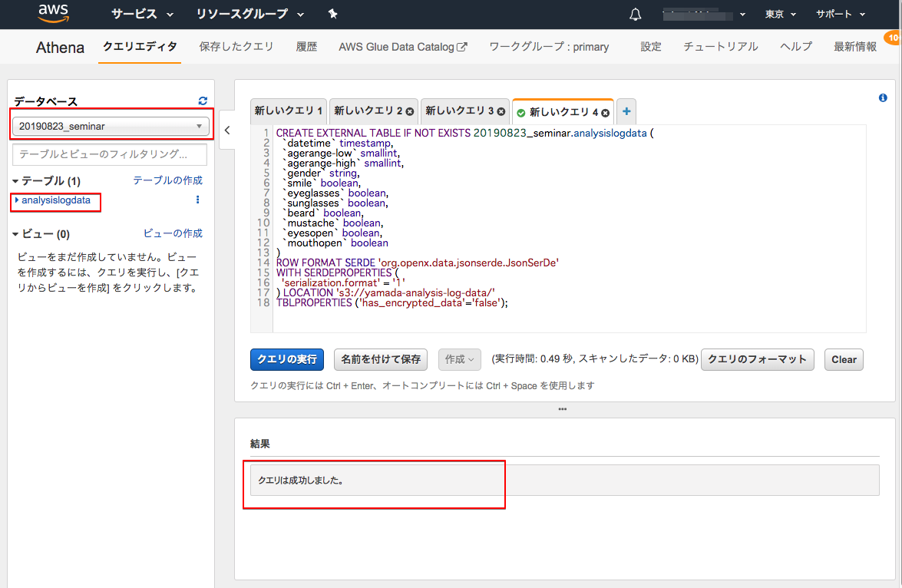Click the AWS logo home icon
This screenshot has height=588, width=902.
click(54, 13)
